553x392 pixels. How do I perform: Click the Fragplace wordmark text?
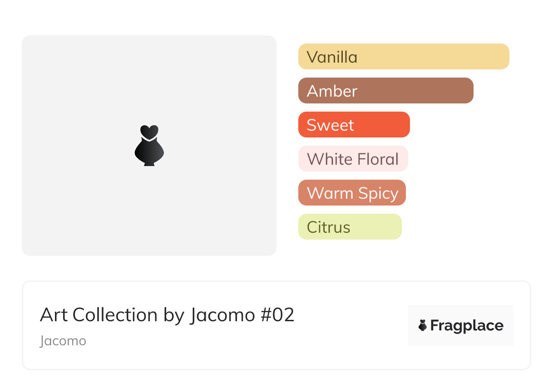pos(467,325)
